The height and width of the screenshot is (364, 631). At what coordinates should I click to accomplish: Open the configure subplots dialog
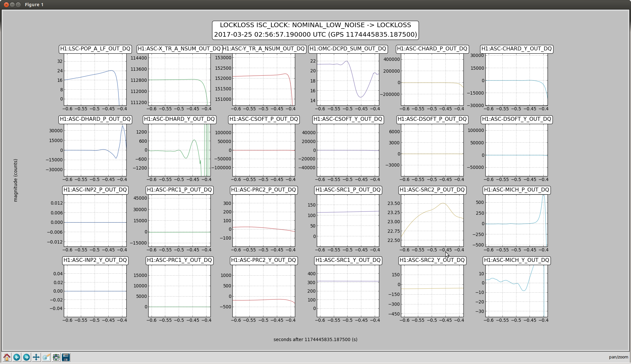[x=56, y=357]
